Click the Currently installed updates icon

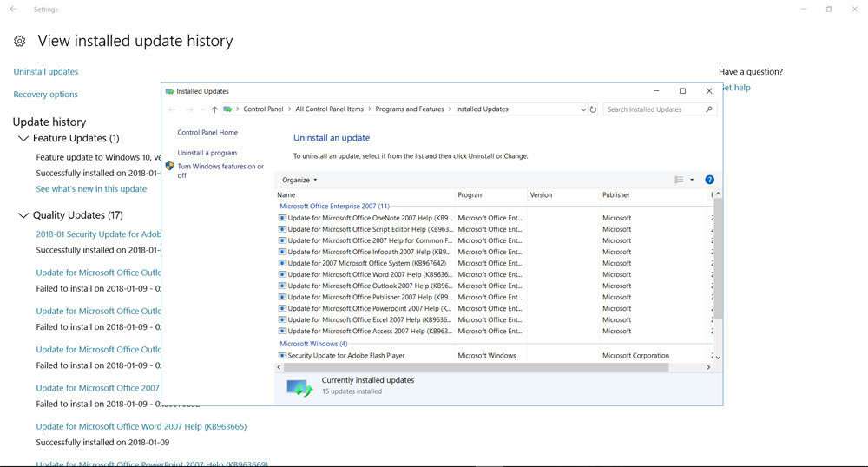(x=299, y=387)
